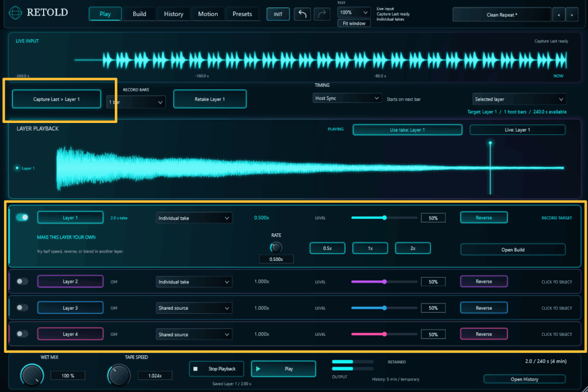Open Layer 3 Shared source dropdown

pyautogui.click(x=194, y=308)
